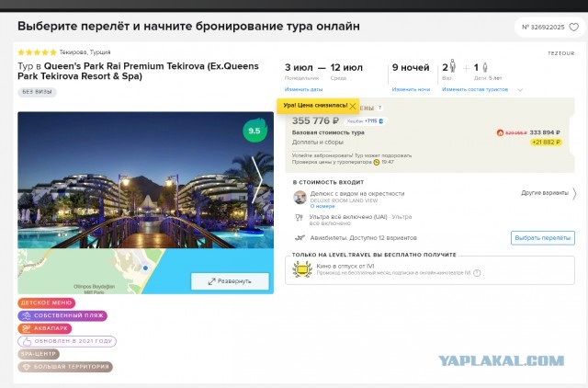The height and width of the screenshot is (388, 588).
Task: Show Другие варианты room options
Action: 548,193
